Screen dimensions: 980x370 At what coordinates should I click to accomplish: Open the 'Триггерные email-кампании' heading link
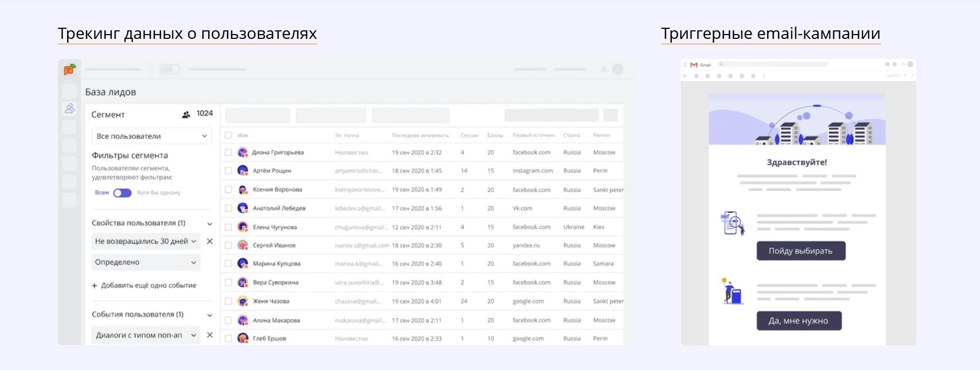click(x=770, y=34)
